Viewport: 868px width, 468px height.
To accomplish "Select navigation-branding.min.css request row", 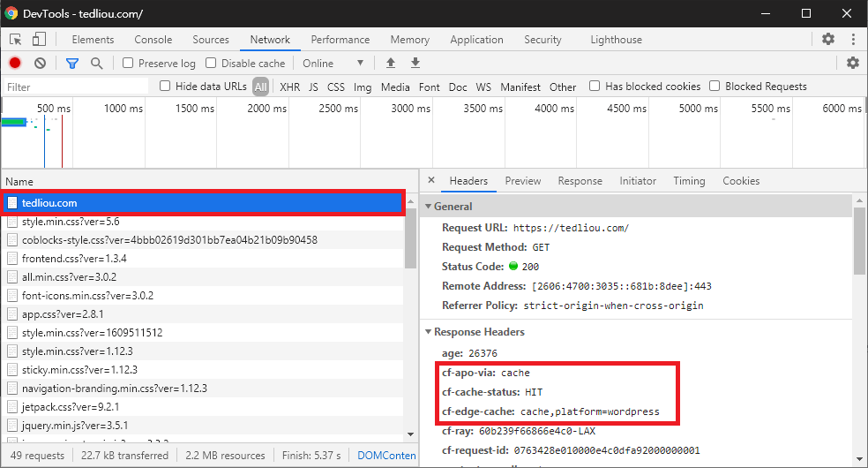I will pos(204,389).
